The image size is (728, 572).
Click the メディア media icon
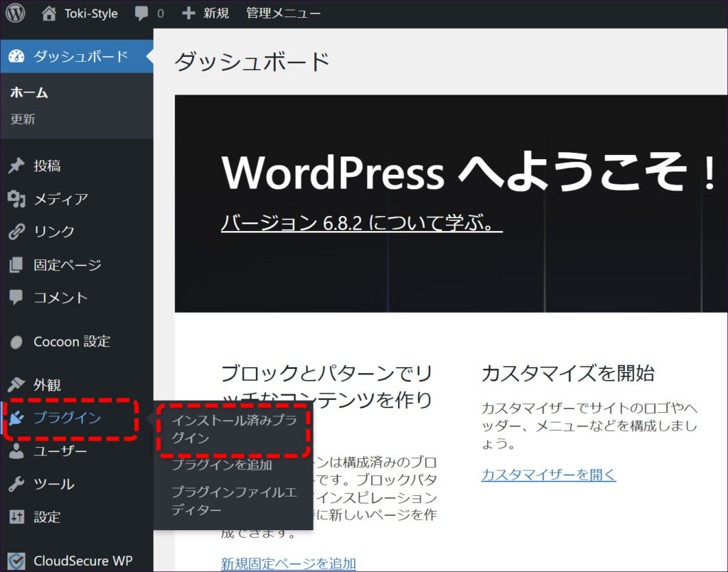pos(16,199)
